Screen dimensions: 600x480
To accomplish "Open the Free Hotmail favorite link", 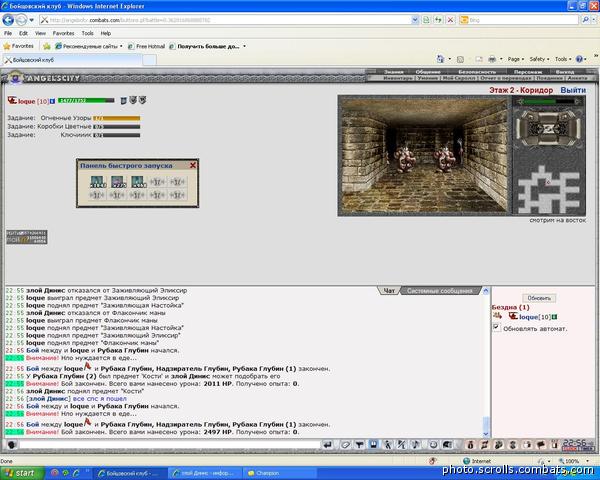I will tap(147, 46).
